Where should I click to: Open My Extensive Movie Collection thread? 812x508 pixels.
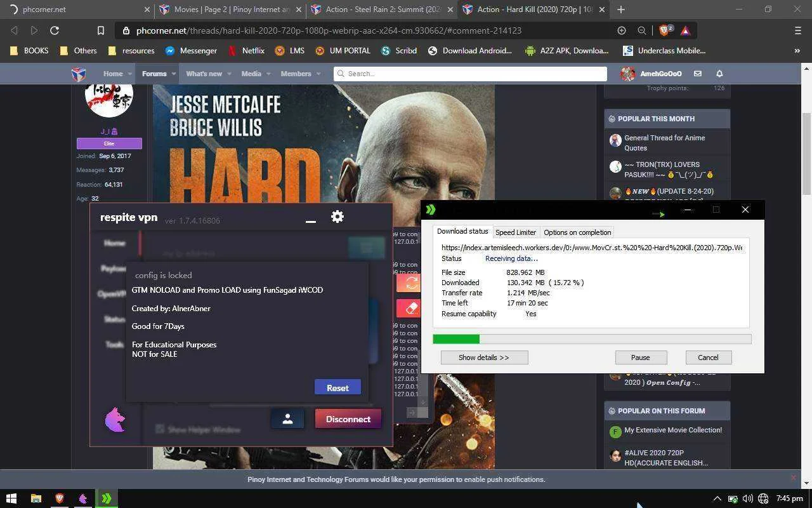[x=673, y=430]
